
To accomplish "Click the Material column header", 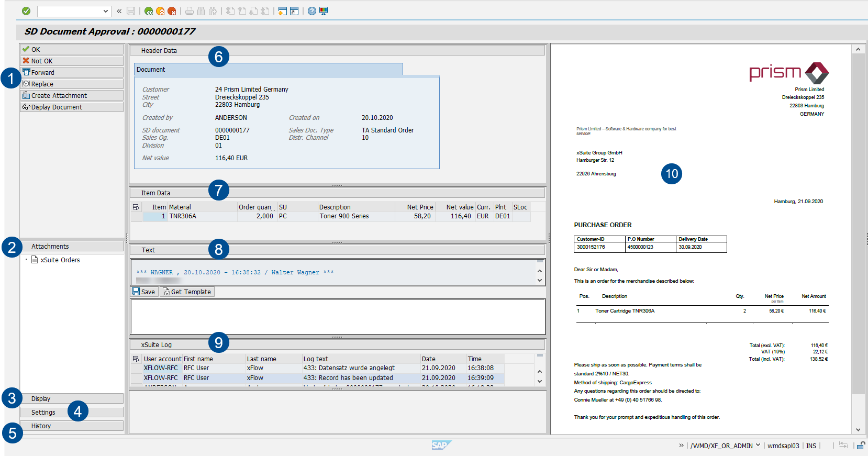I will click(203, 207).
